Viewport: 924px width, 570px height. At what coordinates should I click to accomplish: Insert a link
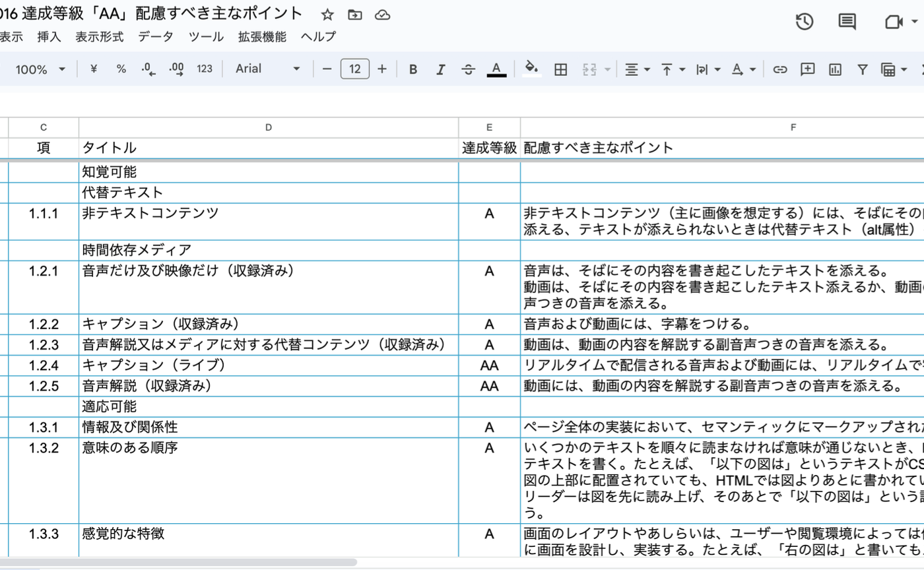coord(780,69)
